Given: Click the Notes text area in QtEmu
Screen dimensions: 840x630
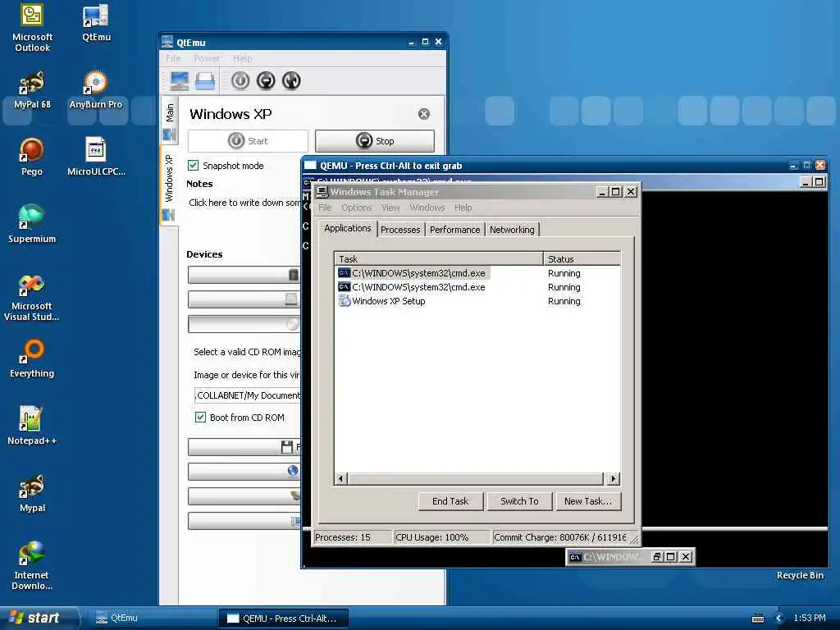Looking at the screenshot, I should coord(244,203).
